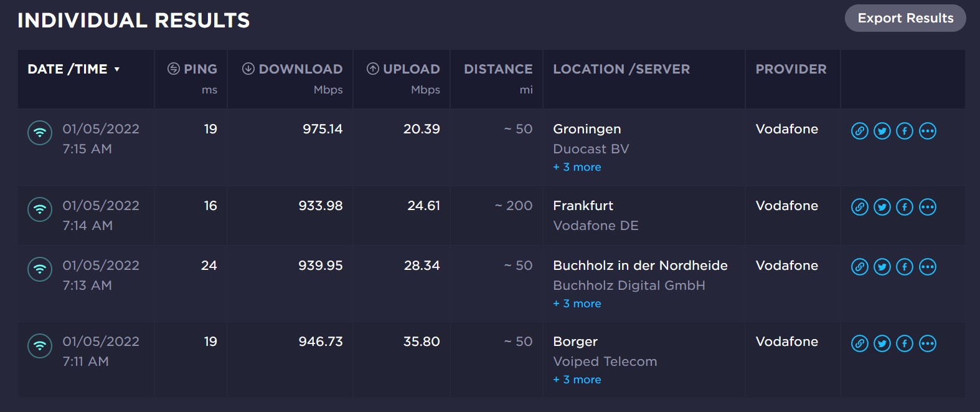Click the Location/Server column header

[x=621, y=69]
